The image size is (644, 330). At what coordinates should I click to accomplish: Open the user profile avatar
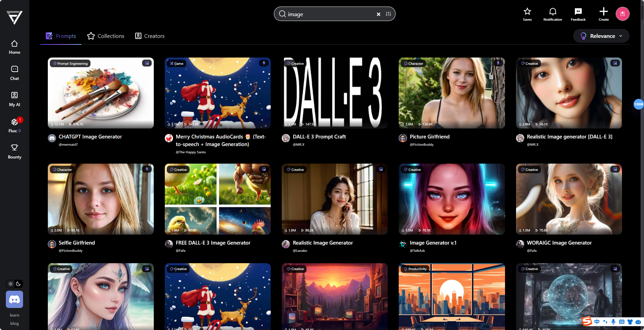point(622,14)
